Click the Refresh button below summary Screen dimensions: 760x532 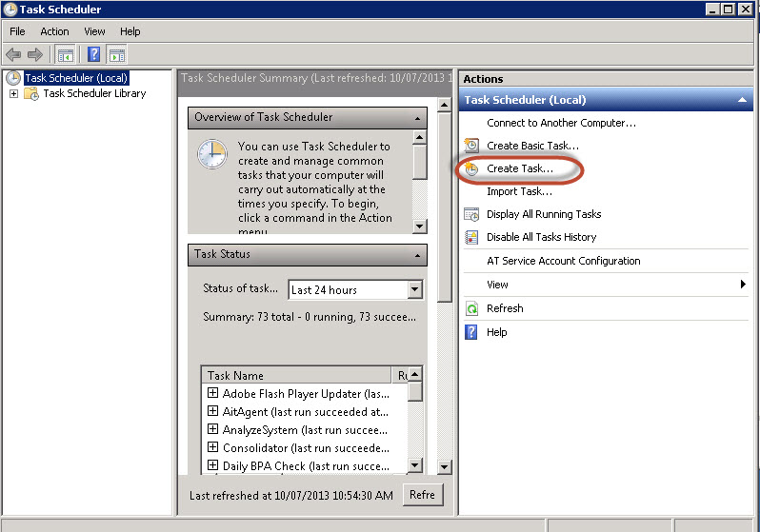(422, 495)
